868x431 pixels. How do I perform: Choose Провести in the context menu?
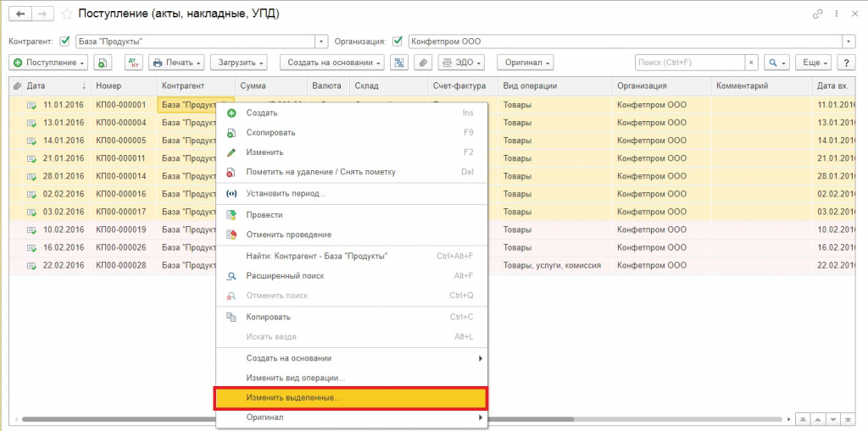coord(352,215)
